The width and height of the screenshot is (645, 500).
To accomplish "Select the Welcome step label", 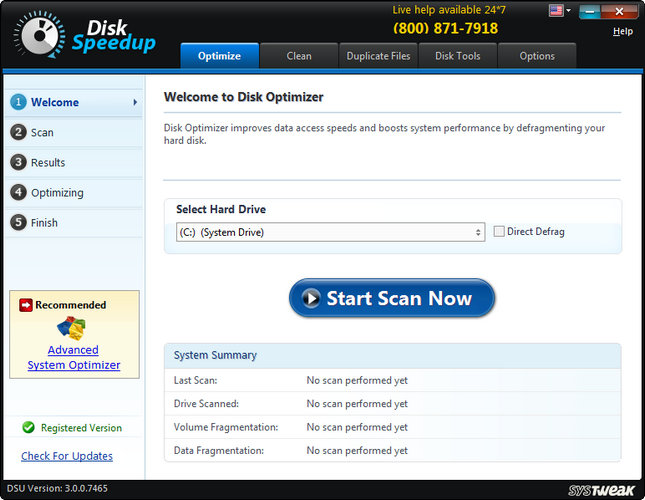I will click(x=55, y=102).
